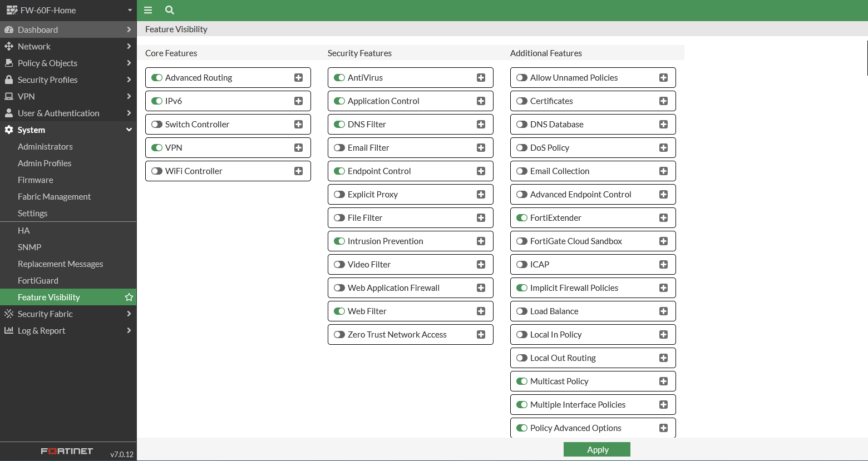Viewport: 868px width, 461px height.
Task: Click plus icon on WiFi Controller row
Action: click(x=299, y=171)
